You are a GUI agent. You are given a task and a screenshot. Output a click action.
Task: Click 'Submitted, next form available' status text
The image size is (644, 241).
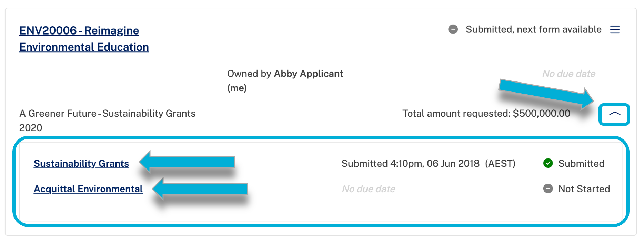click(x=533, y=29)
